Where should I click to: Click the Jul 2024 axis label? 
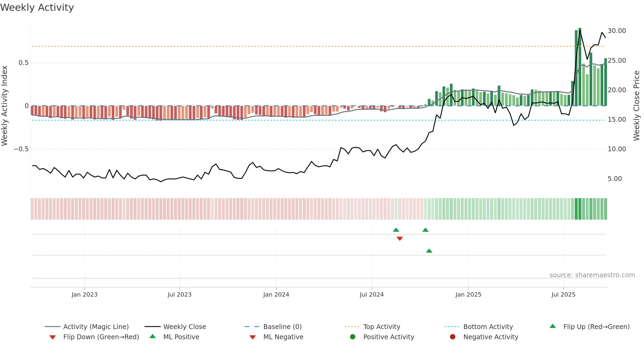(372, 294)
